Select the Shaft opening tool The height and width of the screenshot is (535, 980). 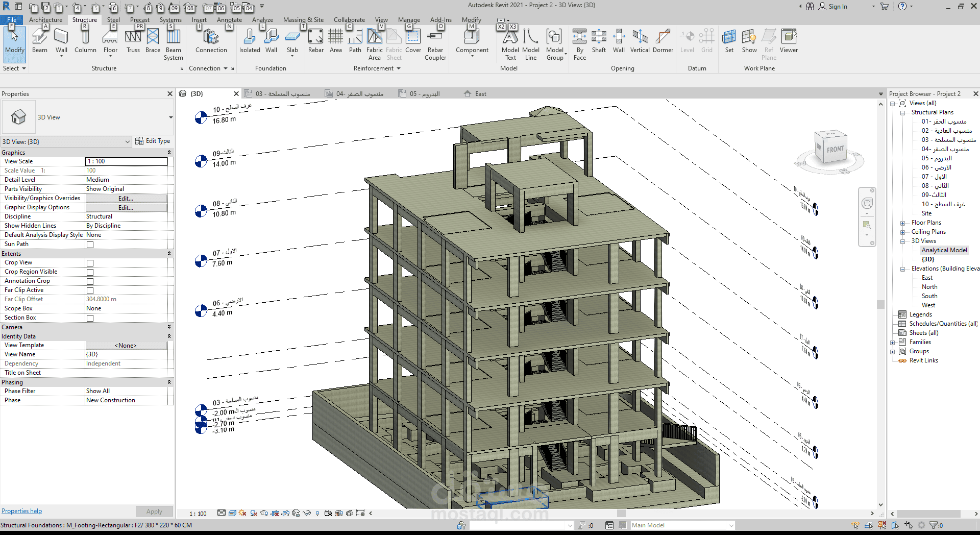[599, 41]
